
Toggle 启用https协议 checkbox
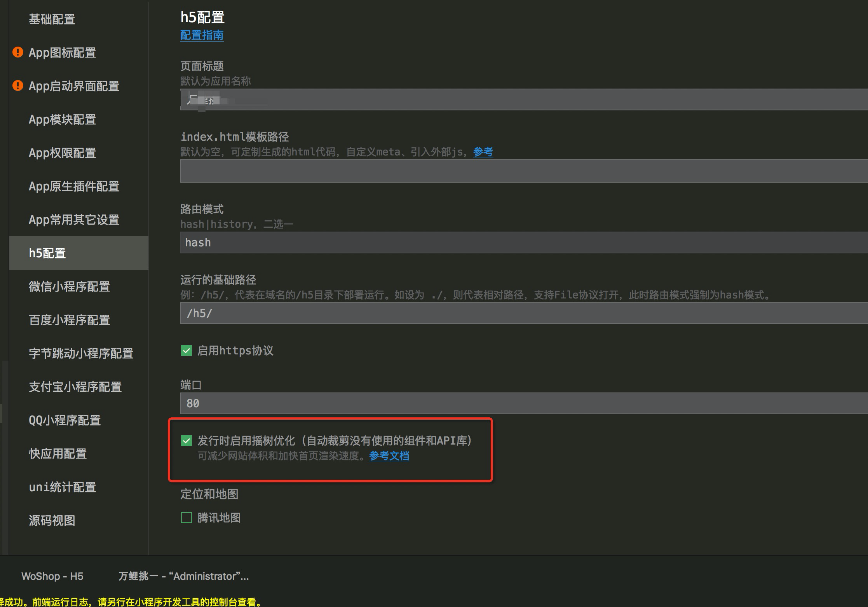[x=186, y=351]
